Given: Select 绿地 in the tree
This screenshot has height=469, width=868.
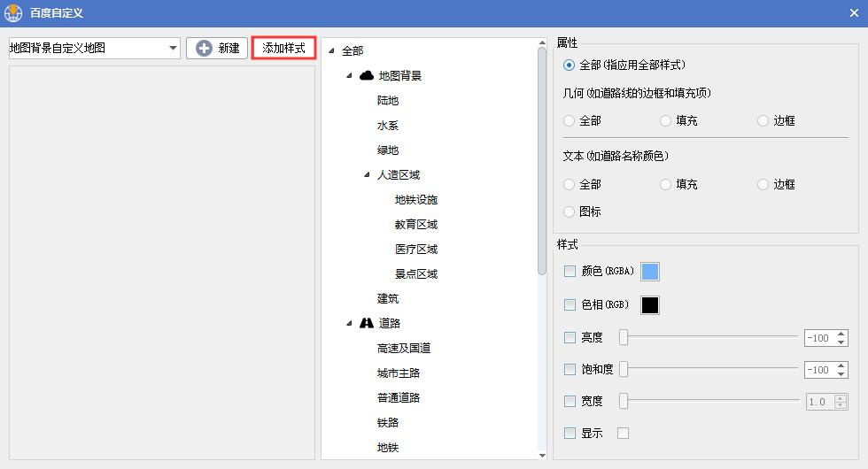Looking at the screenshot, I should coord(388,150).
